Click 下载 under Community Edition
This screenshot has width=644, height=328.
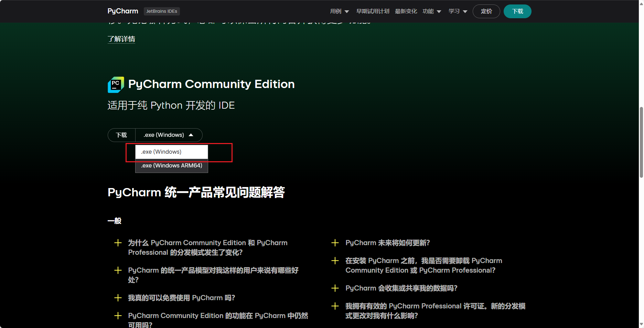pos(121,135)
